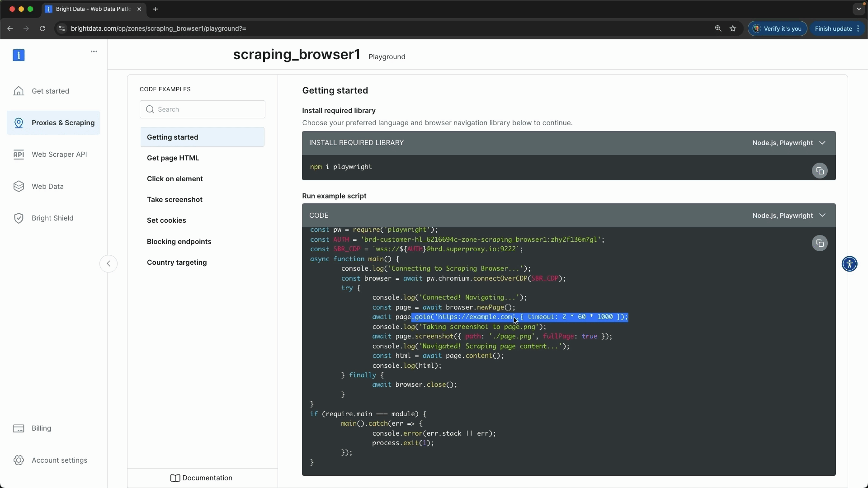This screenshot has height=488, width=868.
Task: Click the 'Run example script' heading
Action: coord(334,196)
